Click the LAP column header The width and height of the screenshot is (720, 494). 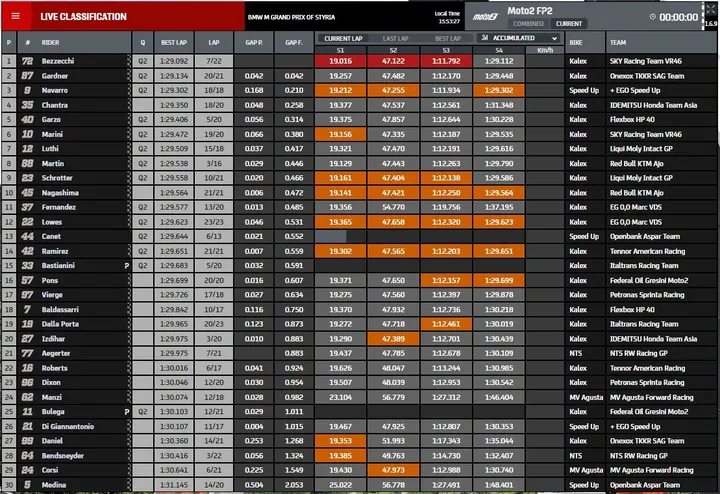click(x=214, y=42)
